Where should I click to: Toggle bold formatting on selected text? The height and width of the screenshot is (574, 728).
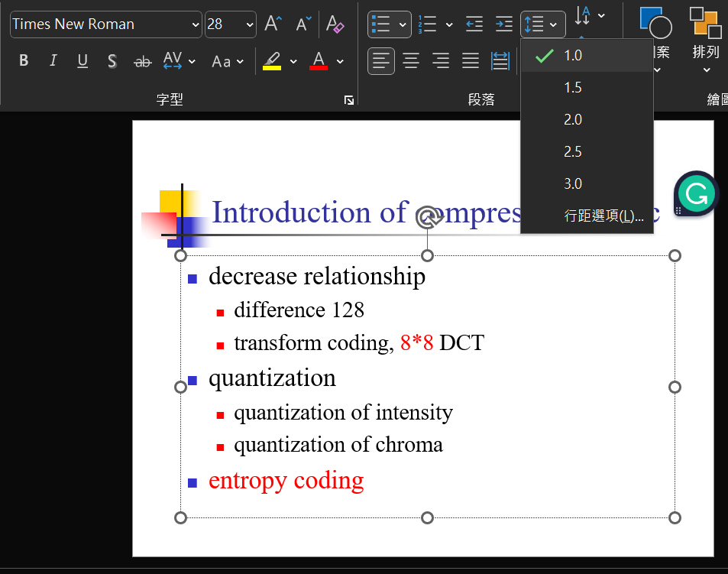point(23,60)
